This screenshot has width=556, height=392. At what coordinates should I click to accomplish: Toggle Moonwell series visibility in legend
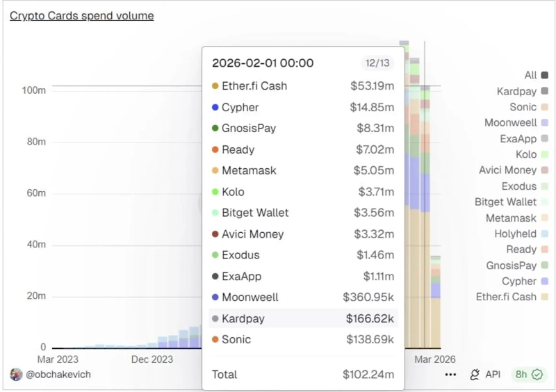point(510,123)
